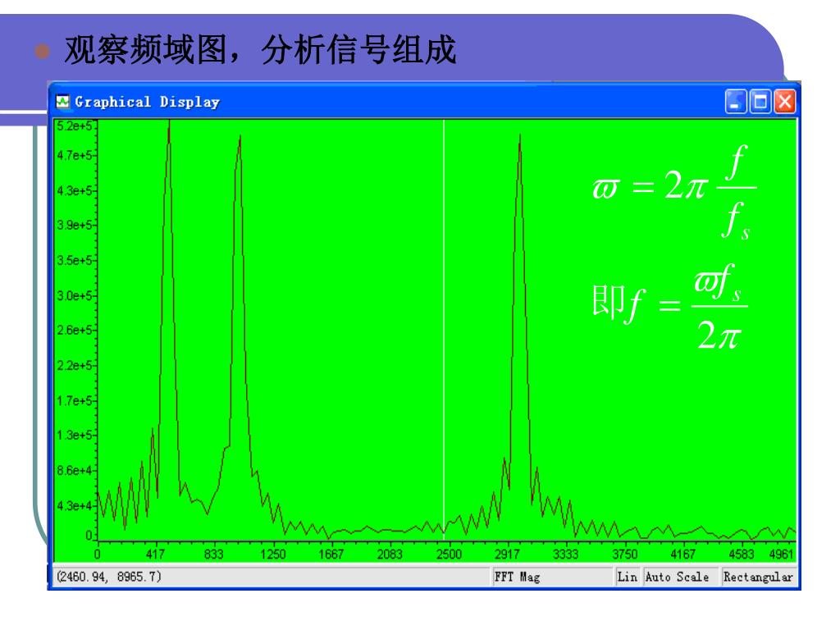
Task: Click y-axis label 2.6e+5
Action: click(x=75, y=330)
